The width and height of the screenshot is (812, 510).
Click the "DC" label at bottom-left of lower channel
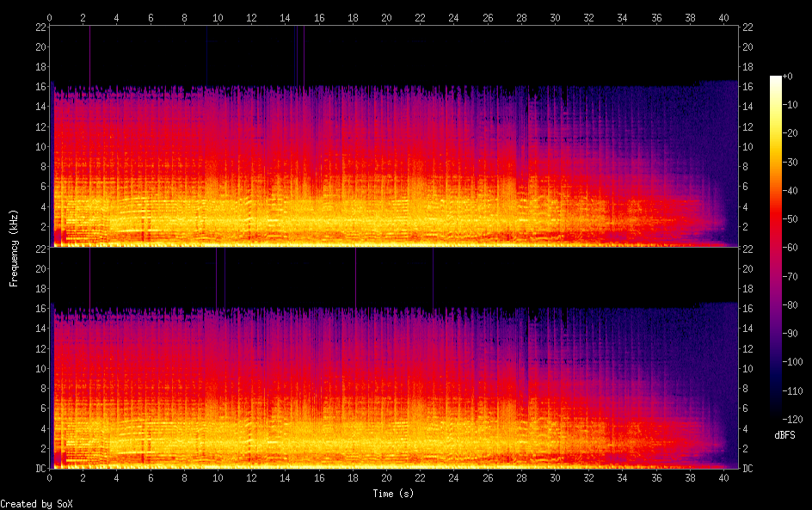click(x=40, y=469)
